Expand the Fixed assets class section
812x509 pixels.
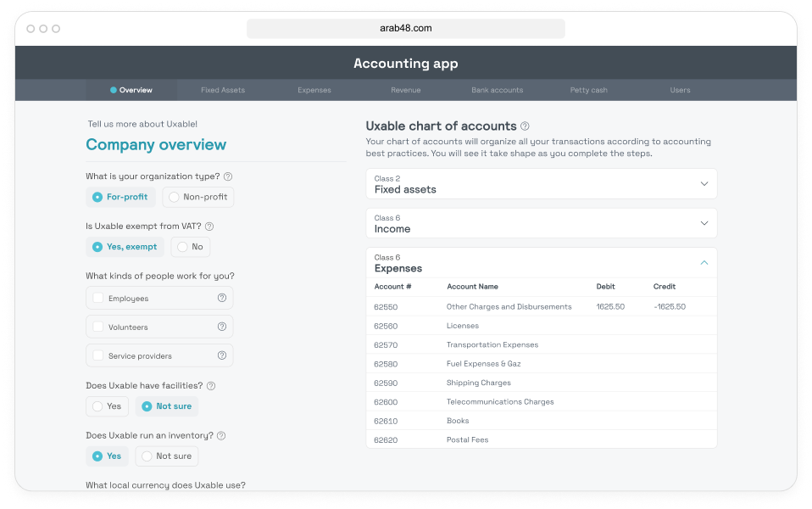pyautogui.click(x=704, y=184)
